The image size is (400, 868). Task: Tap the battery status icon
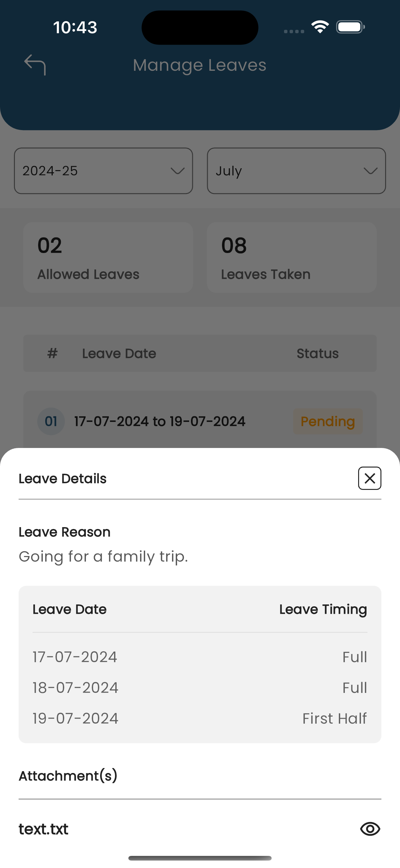point(350,27)
